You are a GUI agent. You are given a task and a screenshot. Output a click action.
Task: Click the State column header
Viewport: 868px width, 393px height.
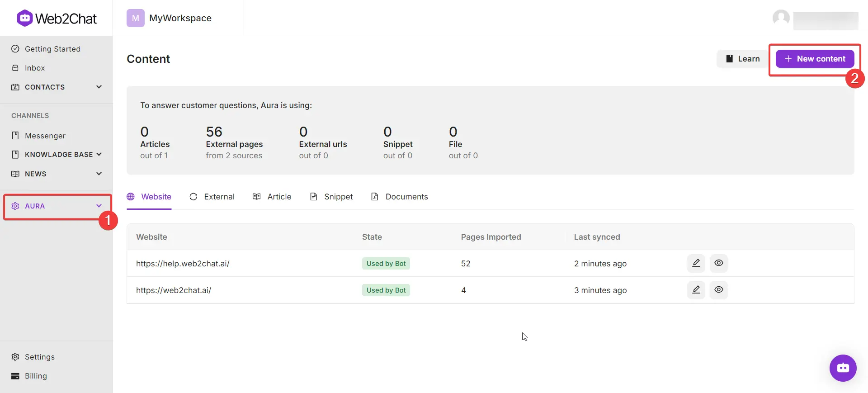(372, 237)
